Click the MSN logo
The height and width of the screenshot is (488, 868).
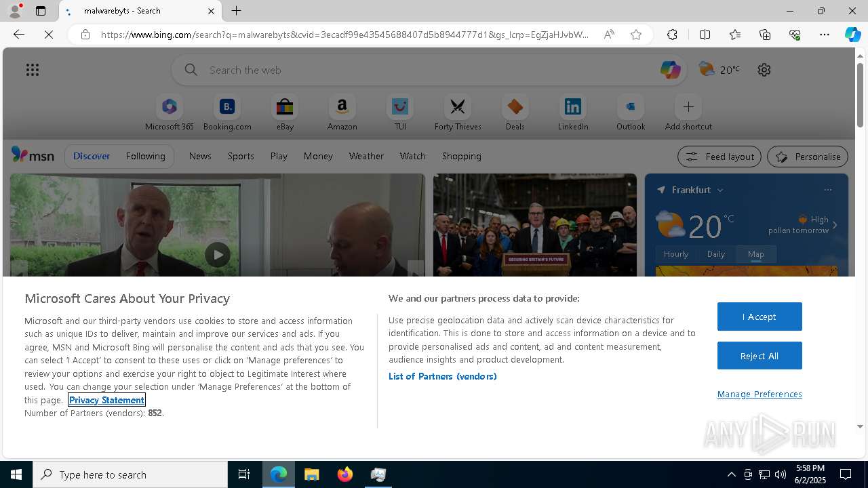[33, 156]
